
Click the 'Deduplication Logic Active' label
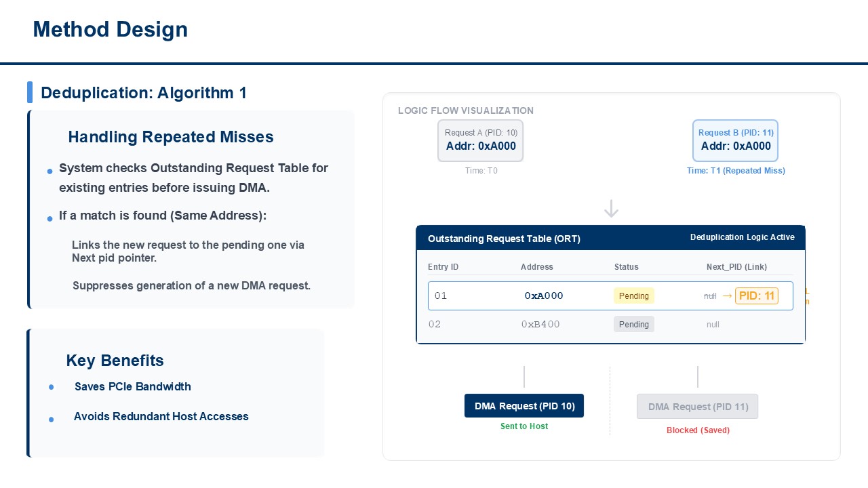point(743,237)
